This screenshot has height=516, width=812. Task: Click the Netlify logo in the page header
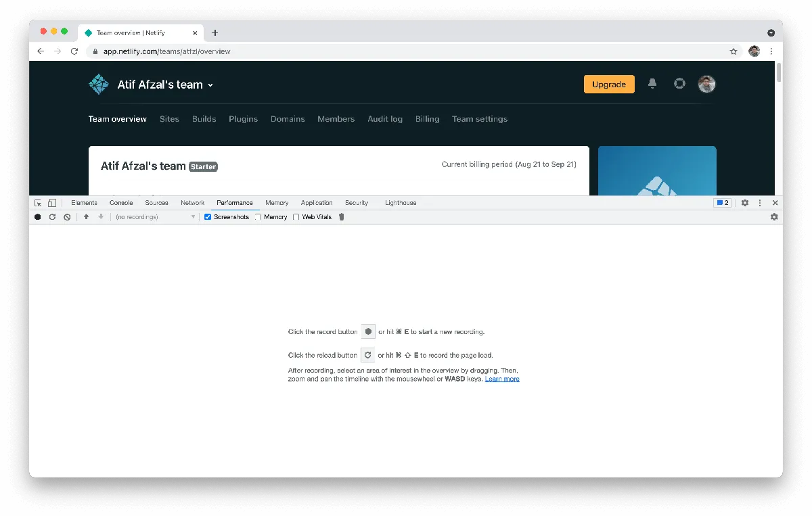tap(99, 85)
